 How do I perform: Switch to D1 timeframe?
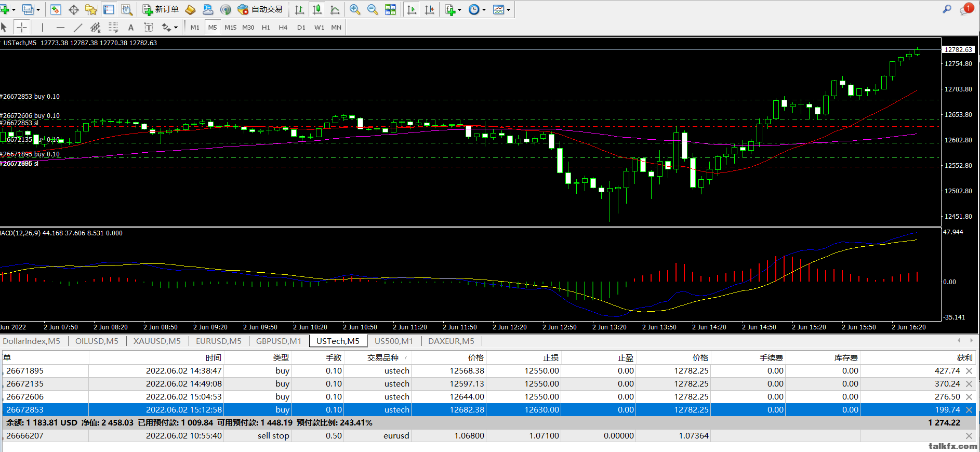(x=301, y=27)
